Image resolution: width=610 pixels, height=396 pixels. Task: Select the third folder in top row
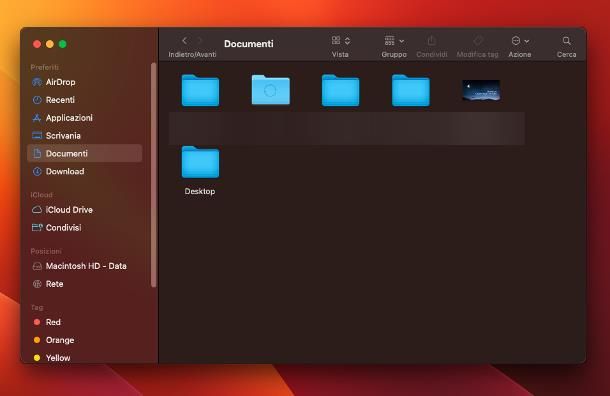(340, 91)
